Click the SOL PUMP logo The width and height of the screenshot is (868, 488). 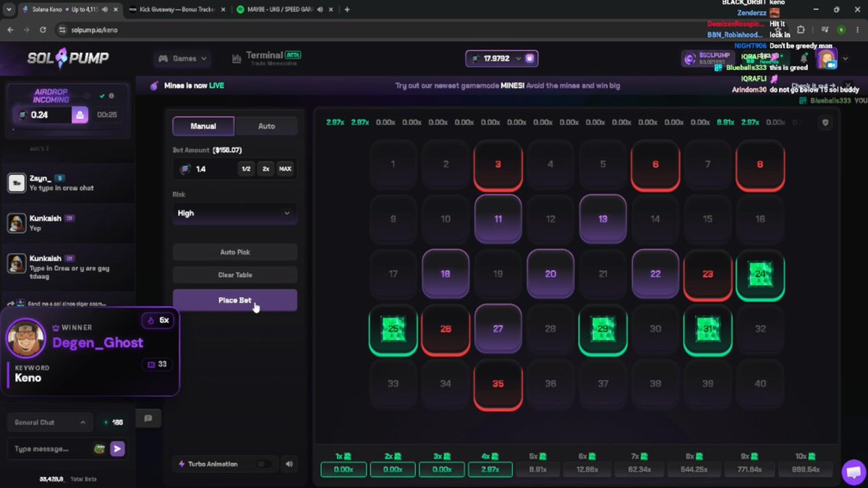pos(68,59)
